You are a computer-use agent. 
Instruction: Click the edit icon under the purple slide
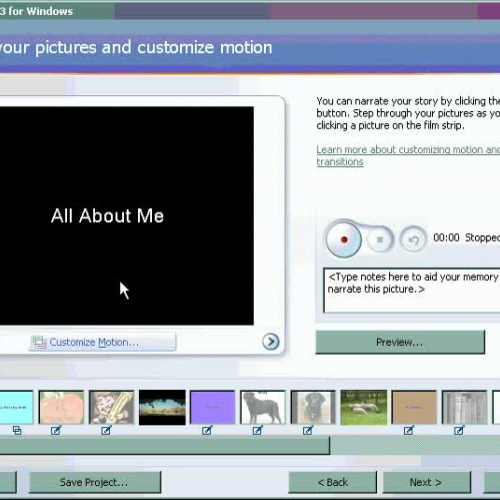pyautogui.click(x=207, y=430)
